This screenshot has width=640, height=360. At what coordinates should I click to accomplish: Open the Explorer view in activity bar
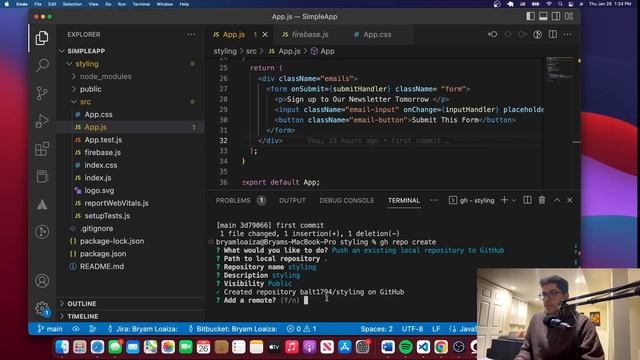(42, 38)
